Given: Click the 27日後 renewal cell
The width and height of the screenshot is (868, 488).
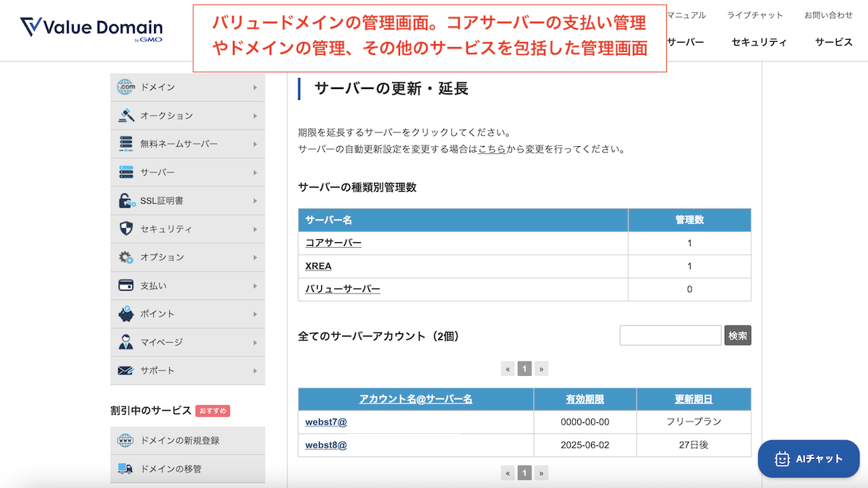Looking at the screenshot, I should [694, 445].
